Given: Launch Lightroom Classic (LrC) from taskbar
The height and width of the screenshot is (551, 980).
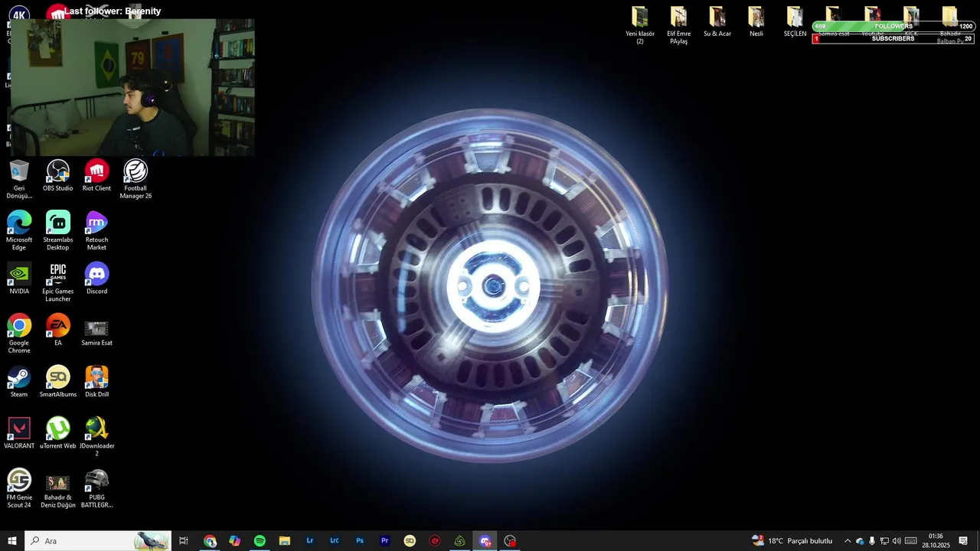Looking at the screenshot, I should pyautogui.click(x=335, y=541).
